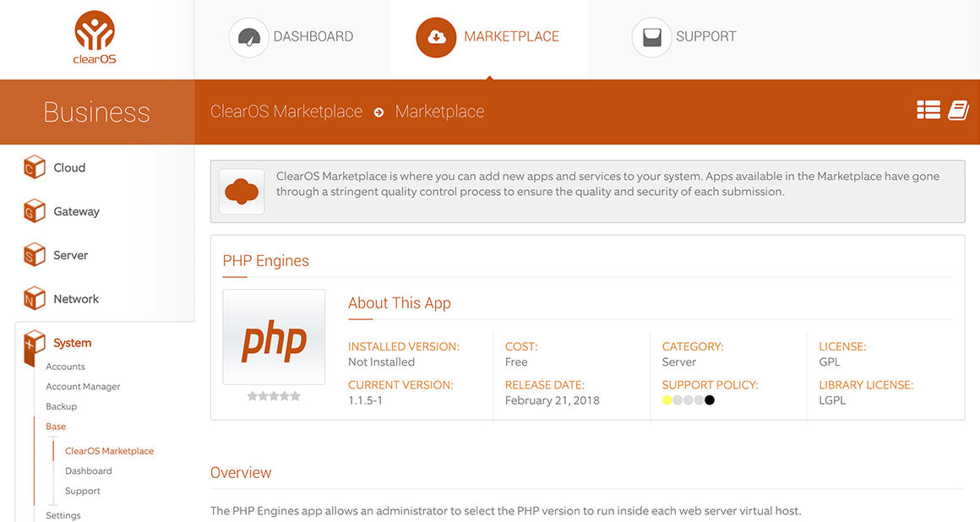
Task: Click release date February 21, 2018
Action: tap(552, 400)
